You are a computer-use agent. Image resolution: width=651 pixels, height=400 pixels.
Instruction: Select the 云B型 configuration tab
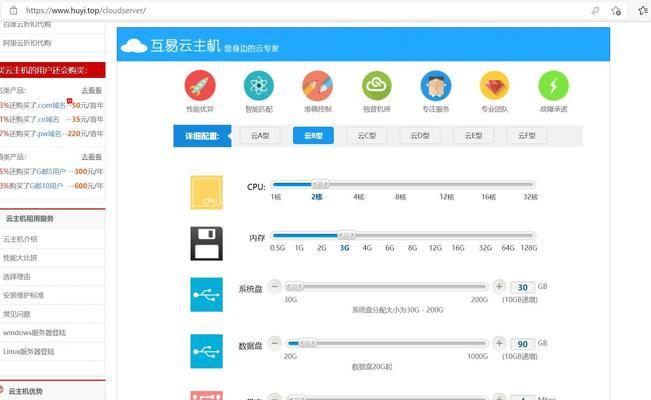[x=313, y=135]
